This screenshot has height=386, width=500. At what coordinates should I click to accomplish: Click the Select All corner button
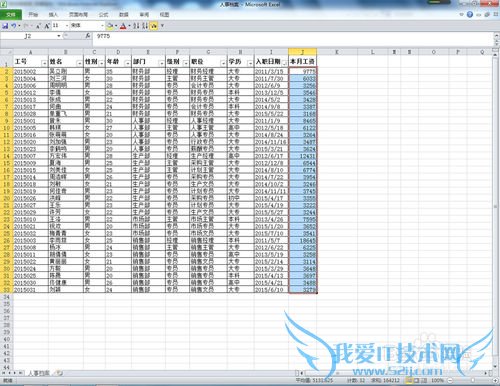[x=6, y=52]
